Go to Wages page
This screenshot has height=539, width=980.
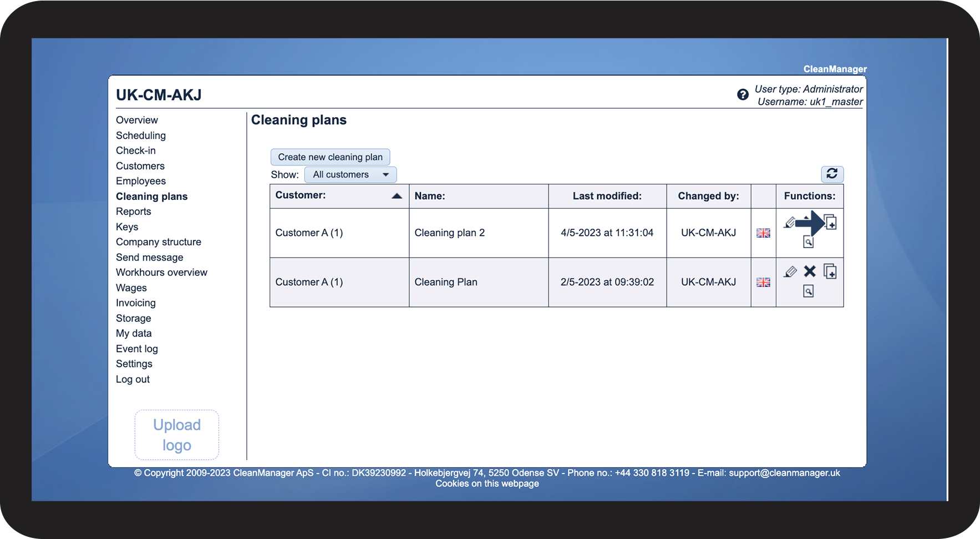pos(131,288)
